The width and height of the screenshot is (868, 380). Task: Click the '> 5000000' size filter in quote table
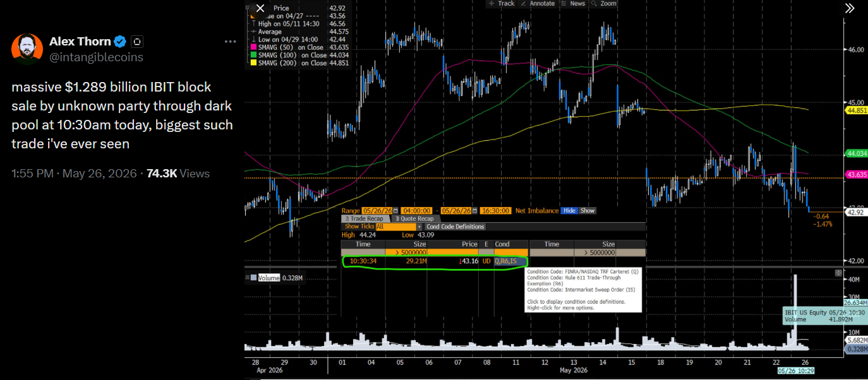click(x=594, y=252)
